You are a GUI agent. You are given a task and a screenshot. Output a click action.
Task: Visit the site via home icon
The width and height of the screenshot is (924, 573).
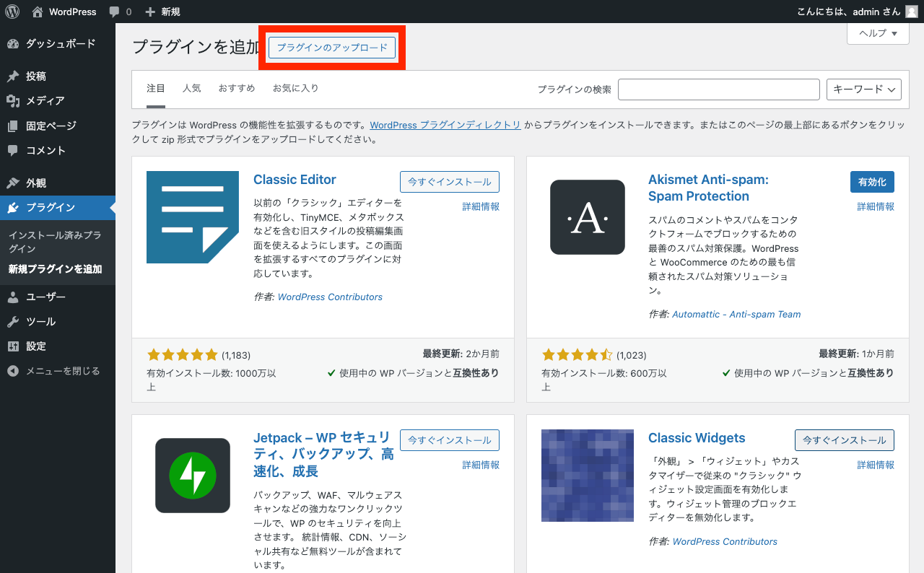click(38, 12)
